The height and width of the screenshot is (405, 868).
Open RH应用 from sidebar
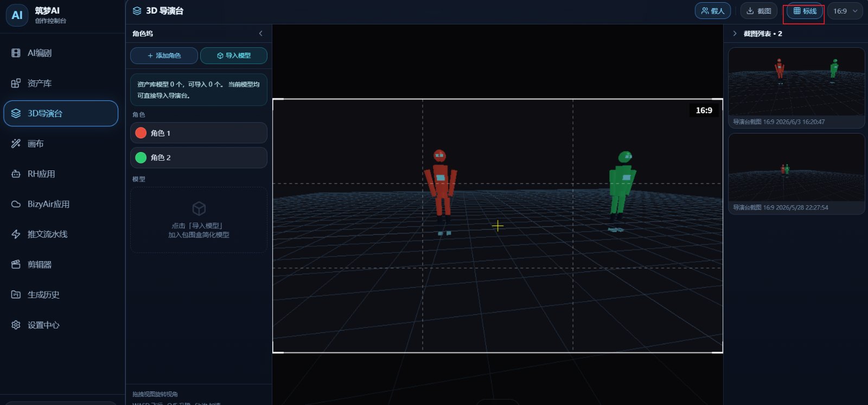point(61,174)
